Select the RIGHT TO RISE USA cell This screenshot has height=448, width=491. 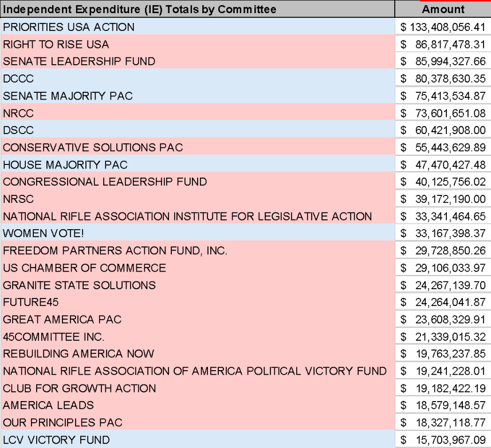tap(197, 44)
